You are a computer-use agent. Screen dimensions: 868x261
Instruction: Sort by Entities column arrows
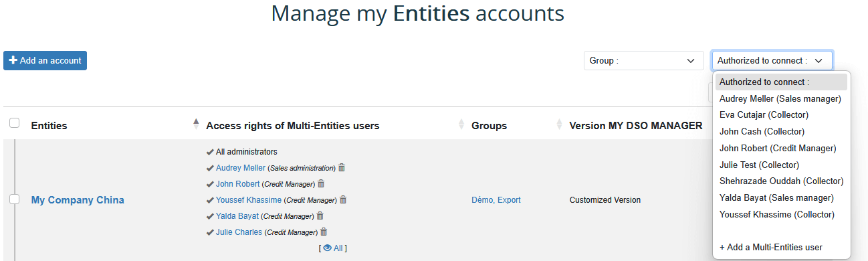pos(196,124)
